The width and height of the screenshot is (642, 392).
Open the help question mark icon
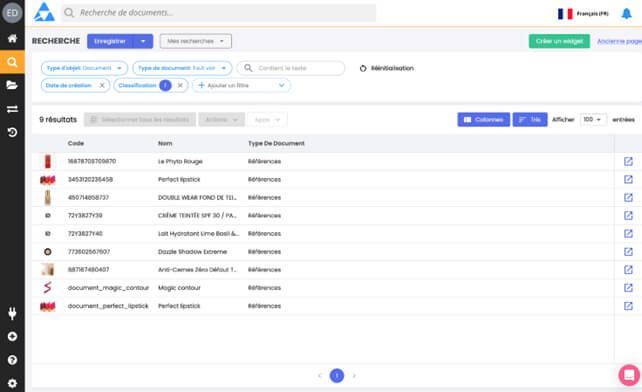(x=12, y=360)
